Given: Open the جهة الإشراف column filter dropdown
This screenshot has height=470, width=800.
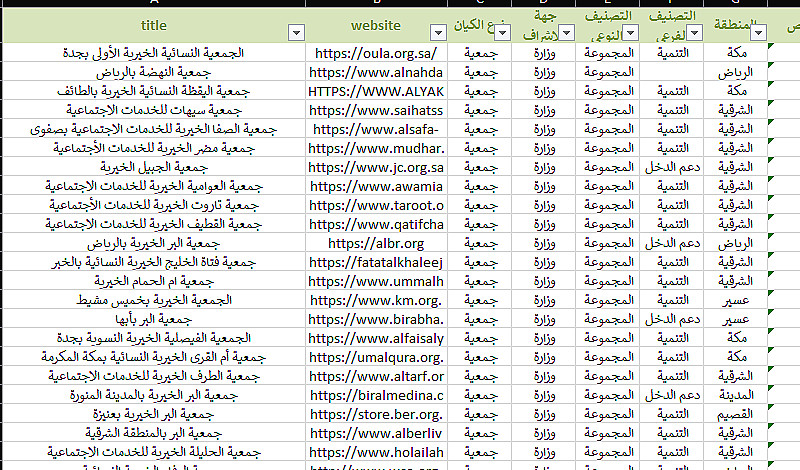Looking at the screenshot, I should tap(566, 33).
